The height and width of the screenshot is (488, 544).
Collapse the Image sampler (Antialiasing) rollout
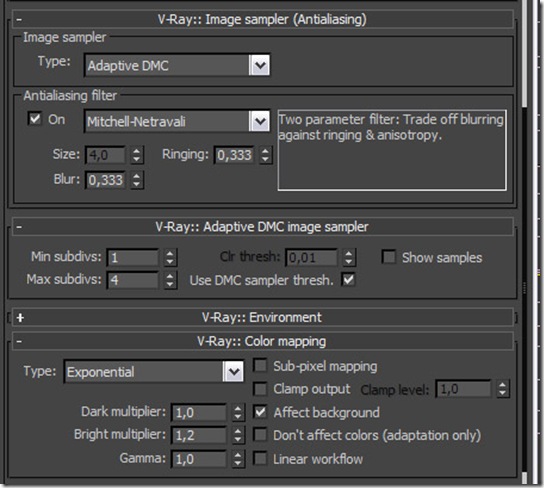[19, 19]
